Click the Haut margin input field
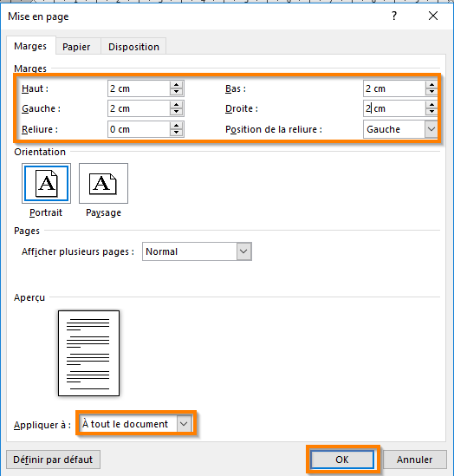 (139, 88)
